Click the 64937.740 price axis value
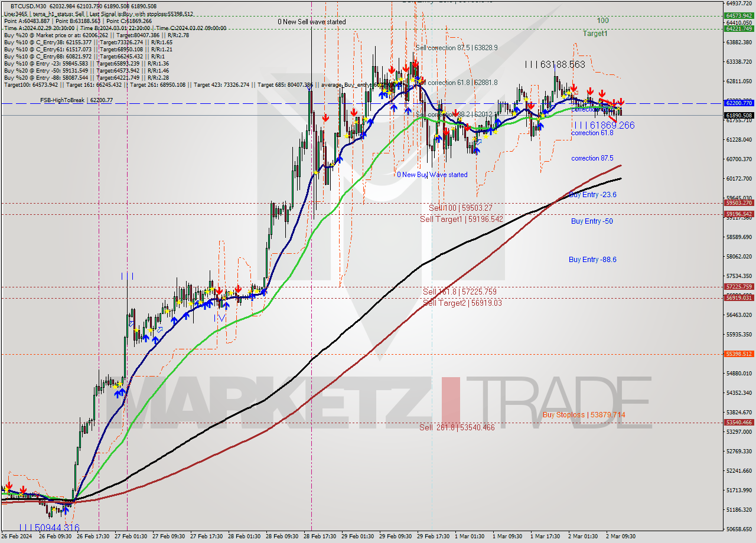The width and height of the screenshot is (756, 543). [739, 3]
